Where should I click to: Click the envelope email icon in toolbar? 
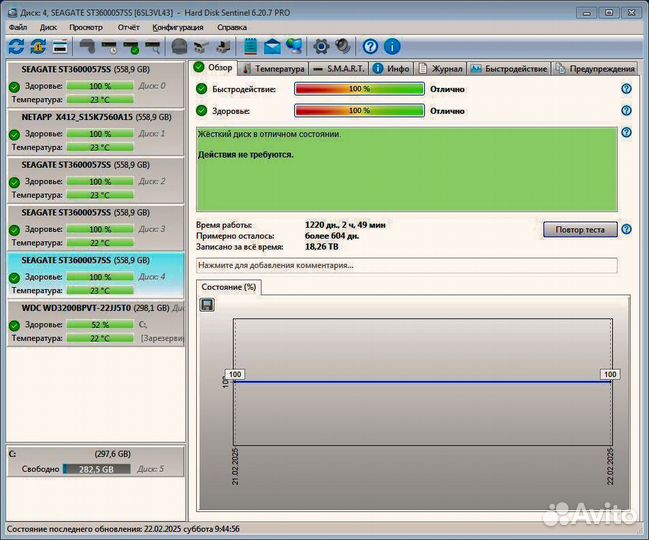(x=272, y=46)
